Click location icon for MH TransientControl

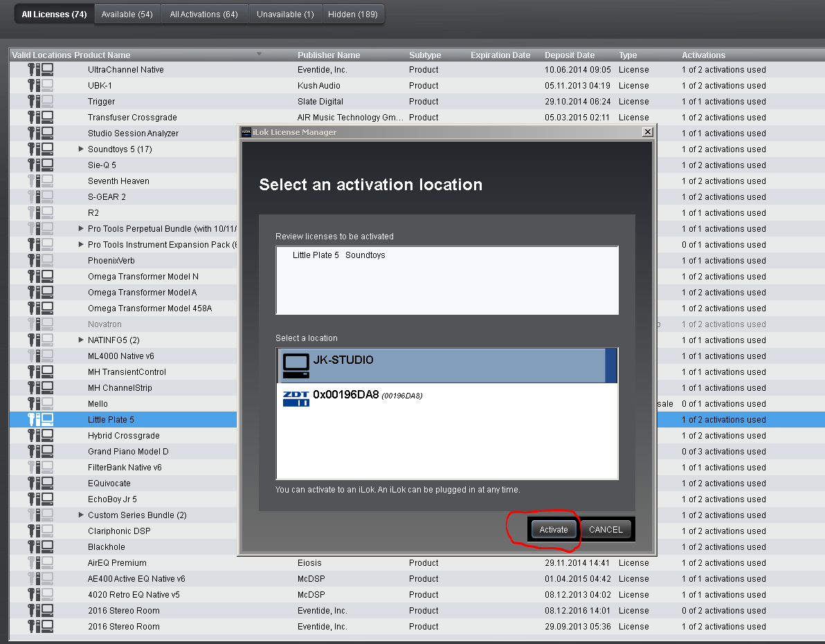pos(41,371)
